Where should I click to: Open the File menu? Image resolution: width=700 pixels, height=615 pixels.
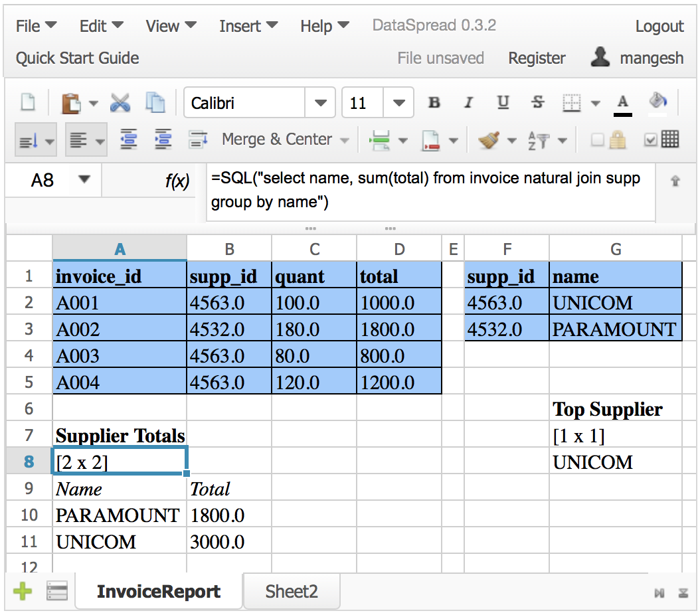pyautogui.click(x=36, y=26)
